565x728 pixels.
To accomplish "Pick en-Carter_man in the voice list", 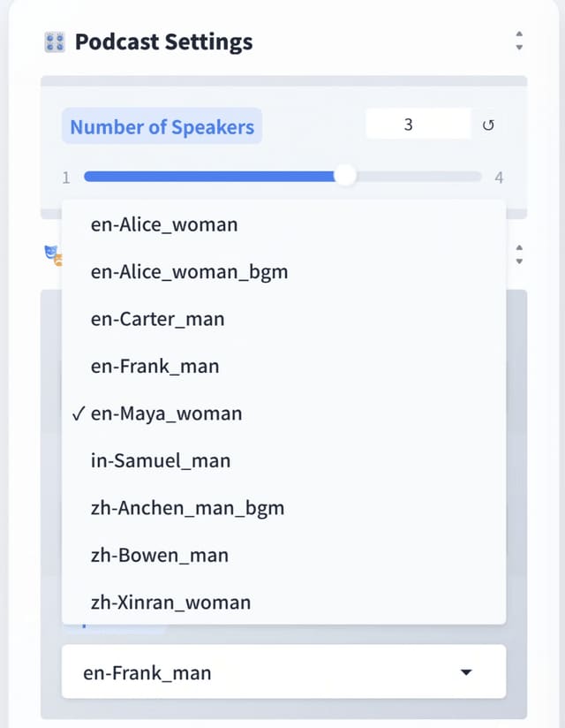I will click(157, 319).
